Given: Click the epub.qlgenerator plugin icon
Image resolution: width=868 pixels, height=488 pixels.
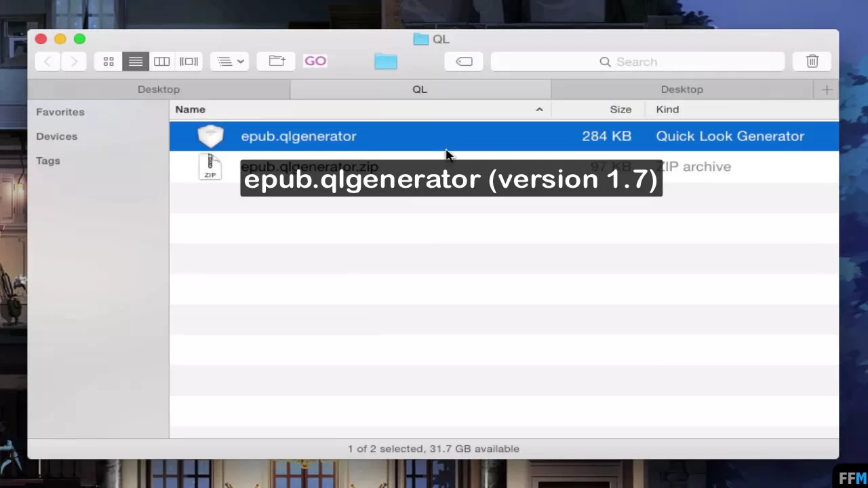Looking at the screenshot, I should [210, 136].
